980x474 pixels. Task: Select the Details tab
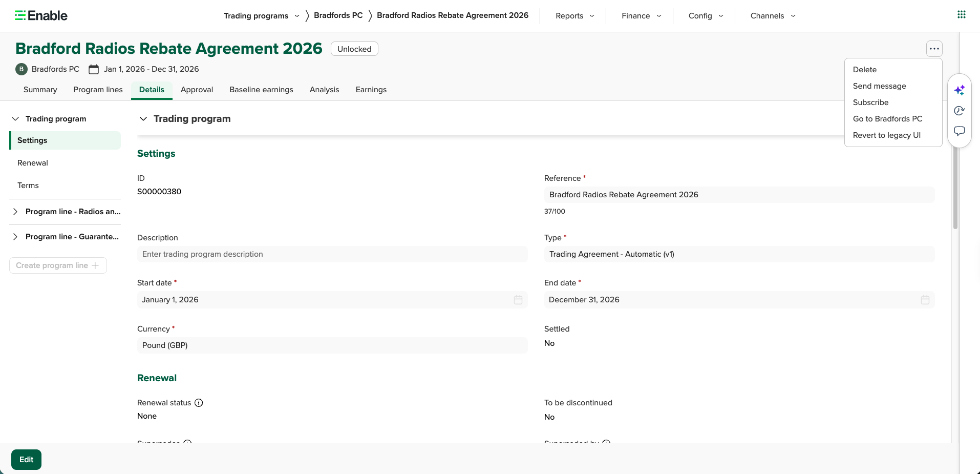[x=152, y=90]
